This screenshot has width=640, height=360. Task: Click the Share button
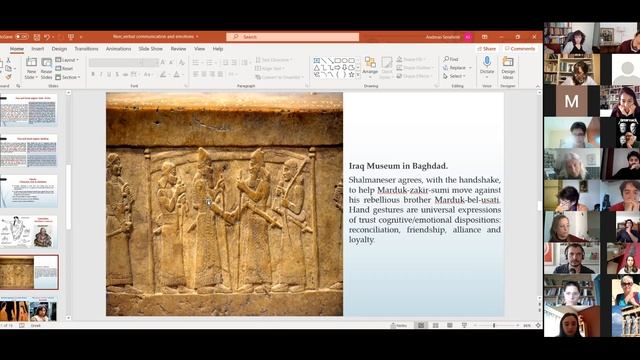point(486,49)
